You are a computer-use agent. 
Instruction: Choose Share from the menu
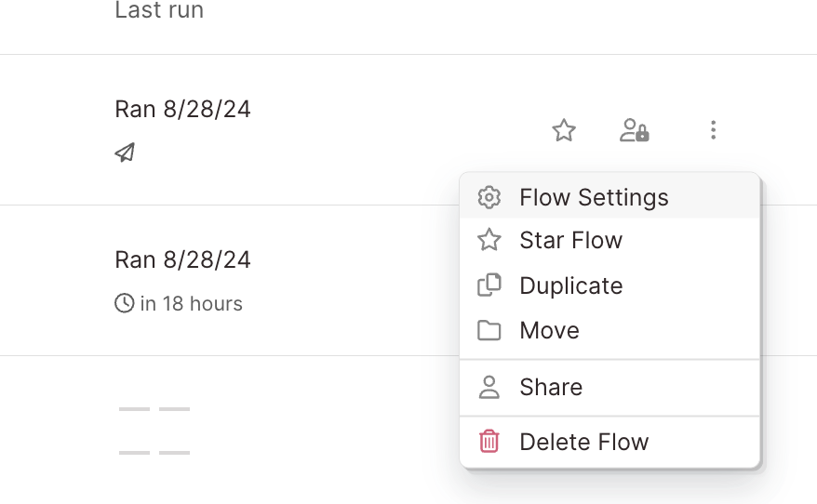pos(609,388)
